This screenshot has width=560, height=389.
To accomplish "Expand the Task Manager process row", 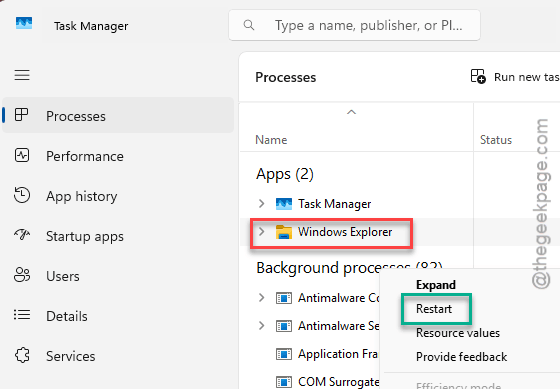I will tap(261, 204).
